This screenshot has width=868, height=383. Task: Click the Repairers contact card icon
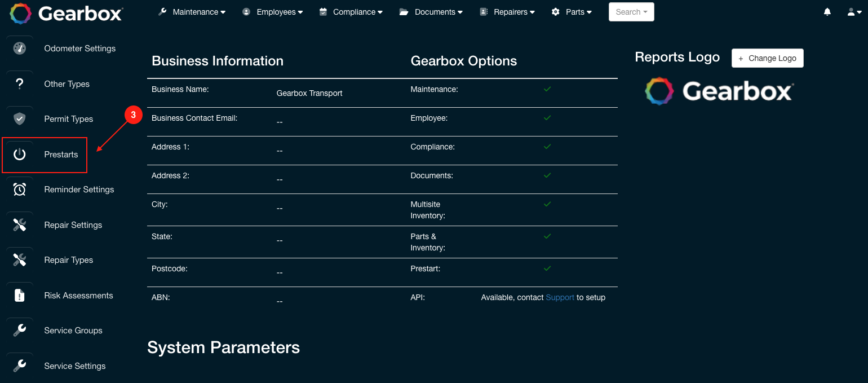coord(484,12)
